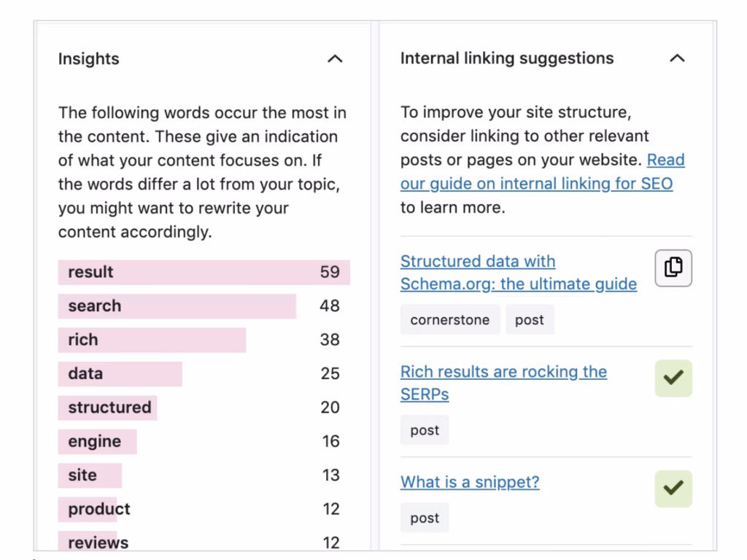
Task: Collapse the Internal linking suggestions panel
Action: tap(677, 58)
